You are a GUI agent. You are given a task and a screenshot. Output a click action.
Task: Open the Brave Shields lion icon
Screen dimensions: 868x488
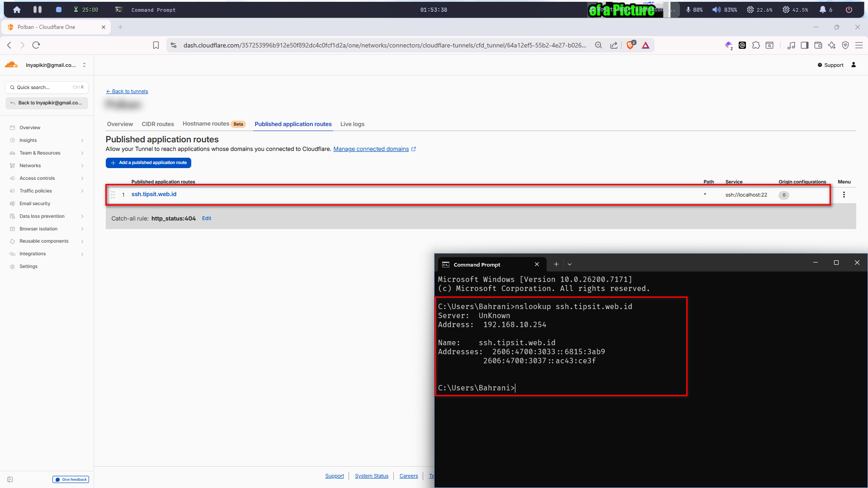tap(630, 45)
